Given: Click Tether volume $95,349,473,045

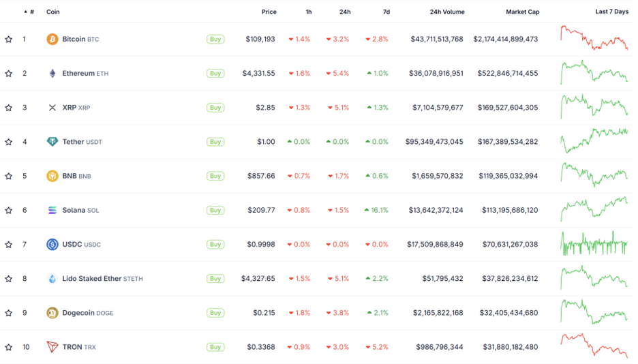Looking at the screenshot, I should [x=434, y=142].
